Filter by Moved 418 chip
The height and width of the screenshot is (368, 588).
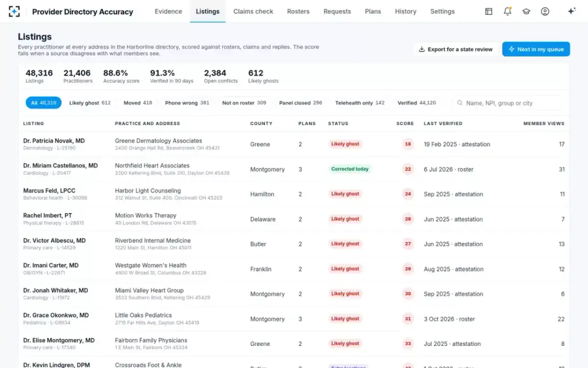138,103
